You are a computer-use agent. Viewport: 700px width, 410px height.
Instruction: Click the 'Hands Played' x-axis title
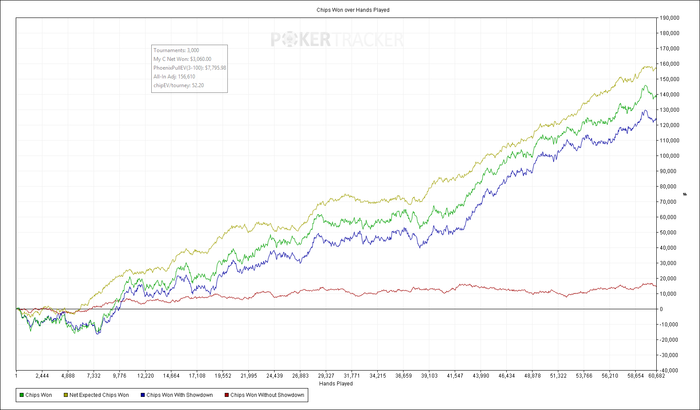point(336,383)
